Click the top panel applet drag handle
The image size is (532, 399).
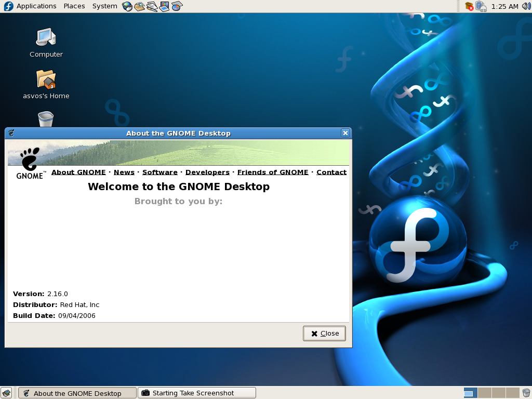coord(458,6)
